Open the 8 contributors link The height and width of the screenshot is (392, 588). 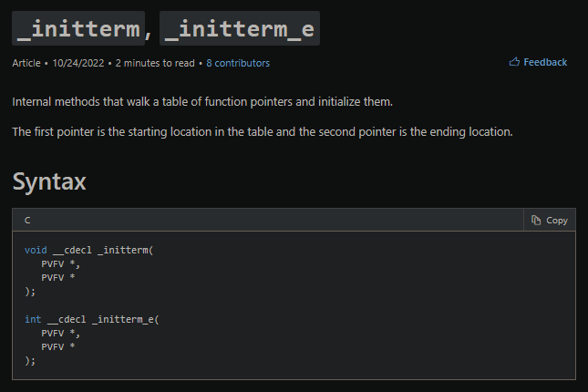[238, 63]
